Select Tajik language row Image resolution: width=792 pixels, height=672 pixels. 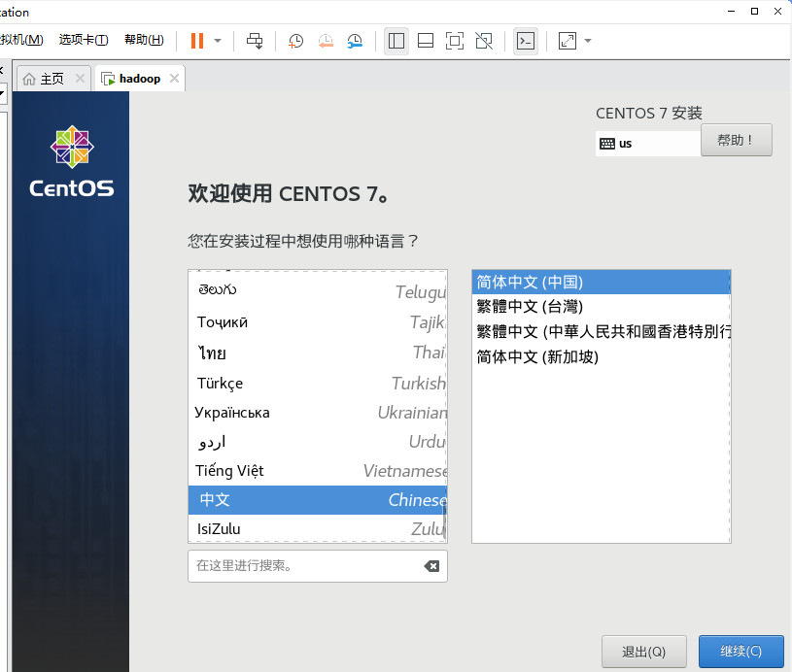tap(318, 321)
